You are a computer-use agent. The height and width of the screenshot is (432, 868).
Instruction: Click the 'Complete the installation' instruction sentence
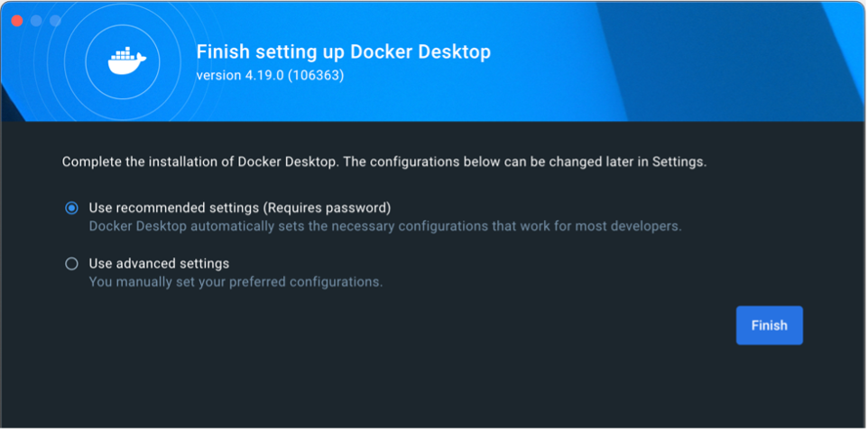(383, 162)
